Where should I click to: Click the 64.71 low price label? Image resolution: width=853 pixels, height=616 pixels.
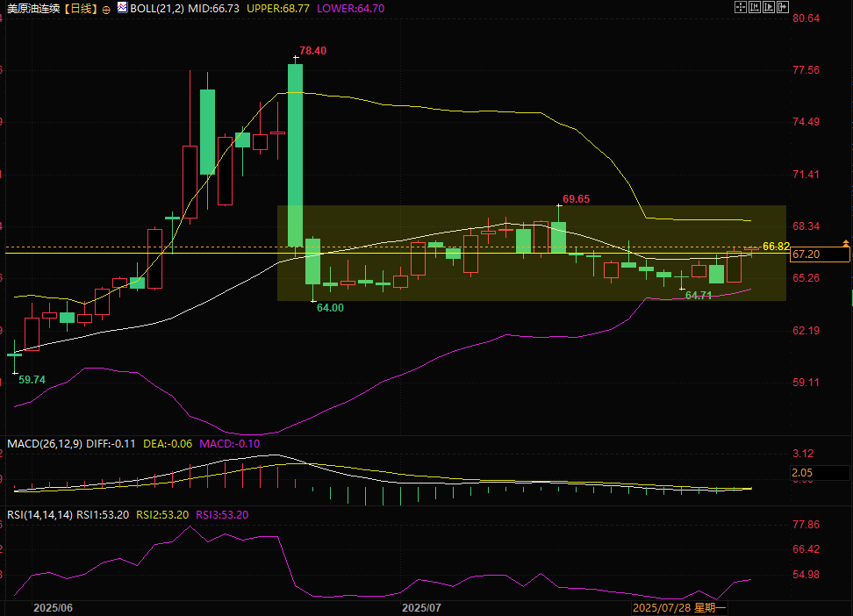(699, 296)
